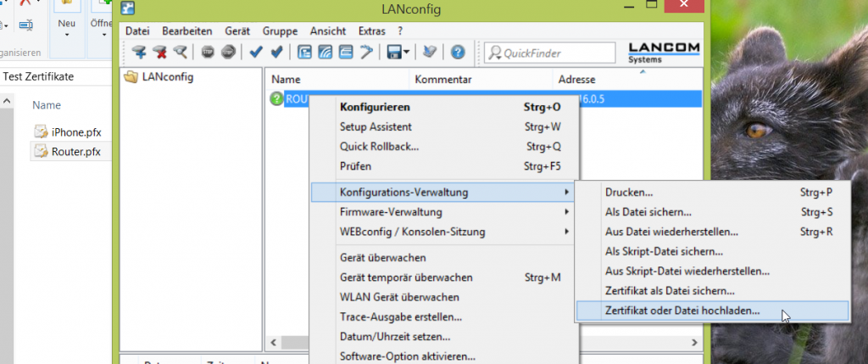Click the remove device icon with red X
This screenshot has width=868, height=364.
[160, 53]
